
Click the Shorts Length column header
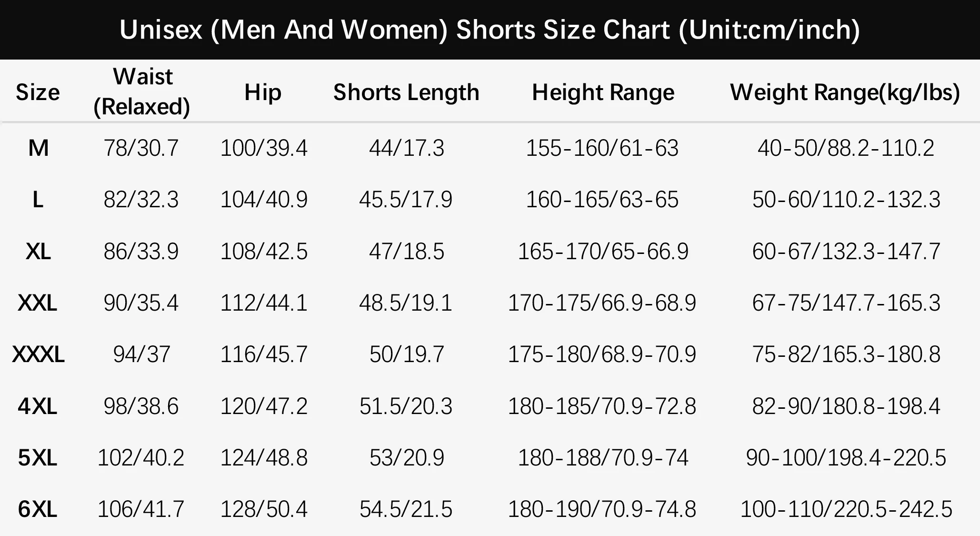[x=406, y=92]
